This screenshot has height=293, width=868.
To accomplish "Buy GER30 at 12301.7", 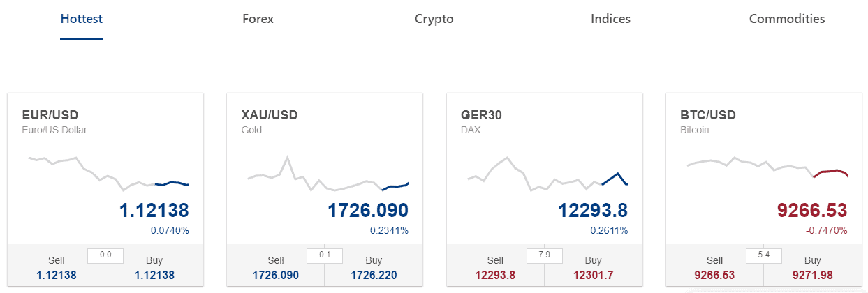I will point(593,268).
